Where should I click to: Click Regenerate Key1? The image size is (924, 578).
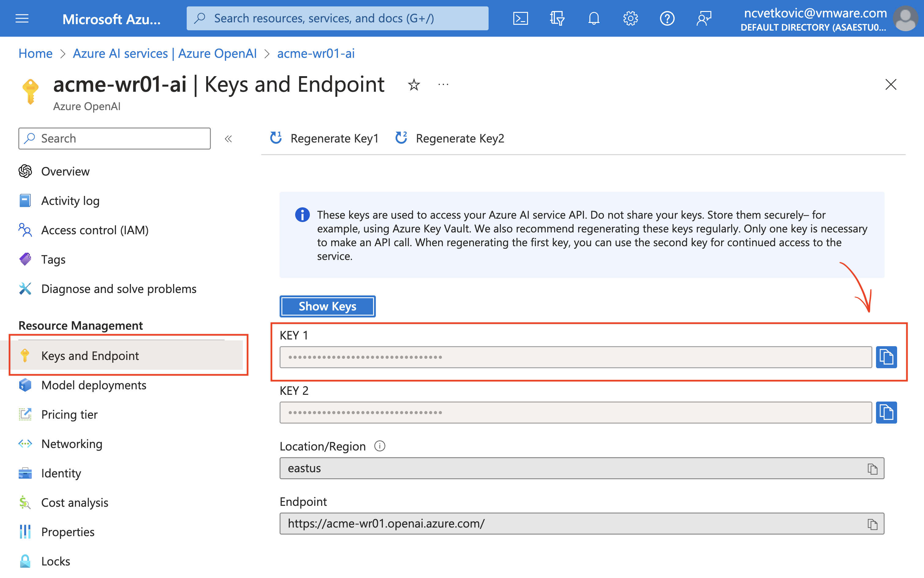pyautogui.click(x=324, y=138)
